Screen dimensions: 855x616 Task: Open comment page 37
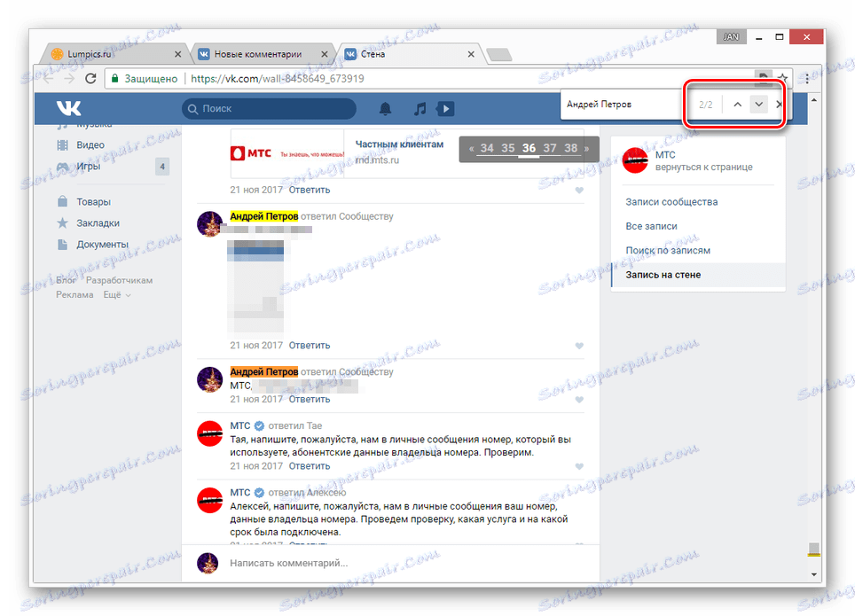click(550, 148)
